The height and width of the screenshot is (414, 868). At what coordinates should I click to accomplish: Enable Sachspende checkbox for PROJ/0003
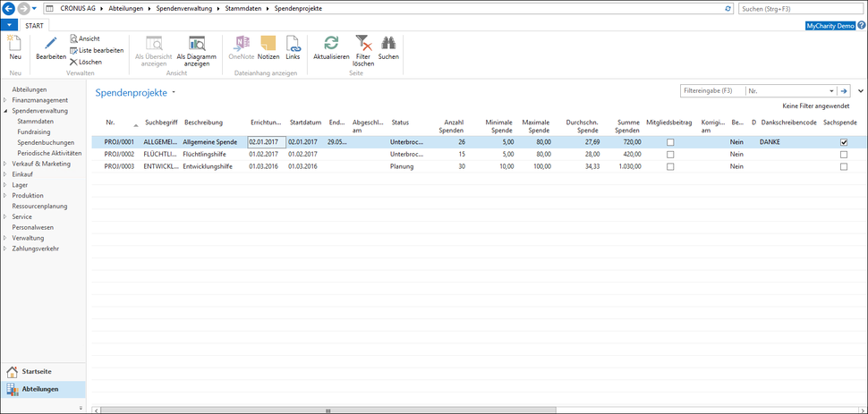844,166
